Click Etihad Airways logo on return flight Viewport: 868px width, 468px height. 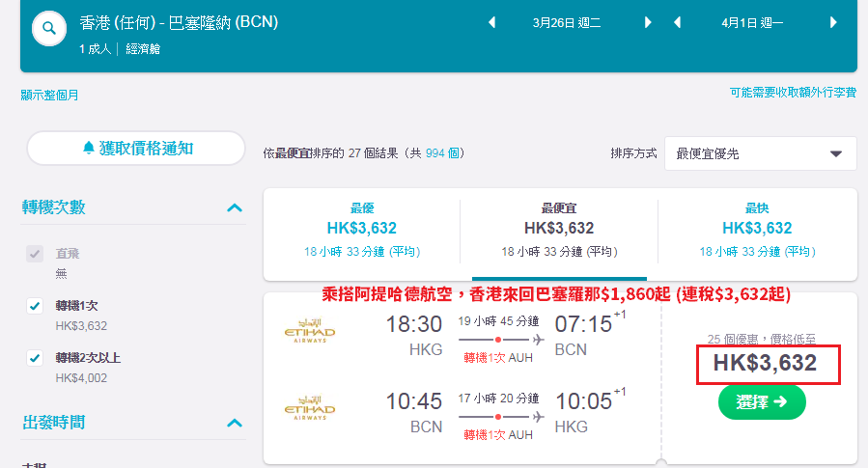310,408
